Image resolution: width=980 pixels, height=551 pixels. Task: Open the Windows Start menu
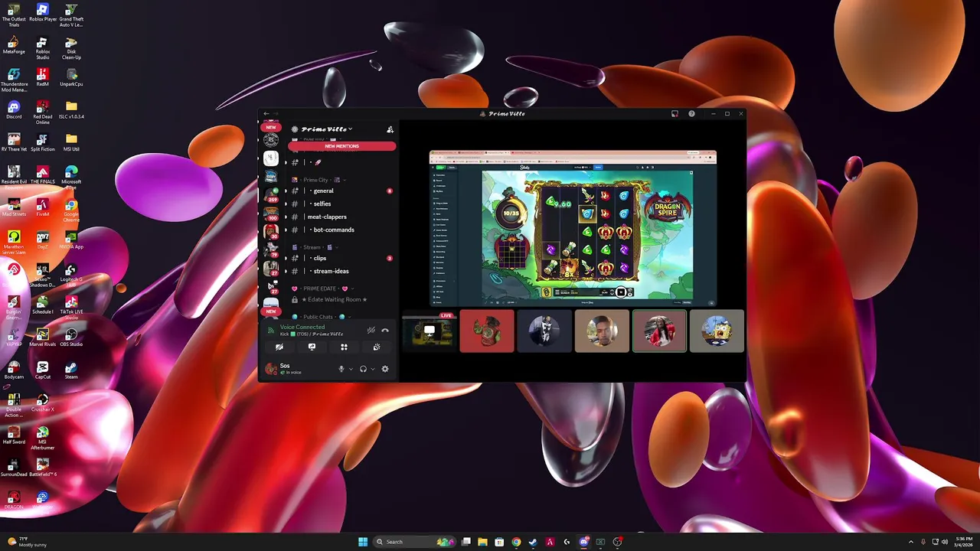363,542
